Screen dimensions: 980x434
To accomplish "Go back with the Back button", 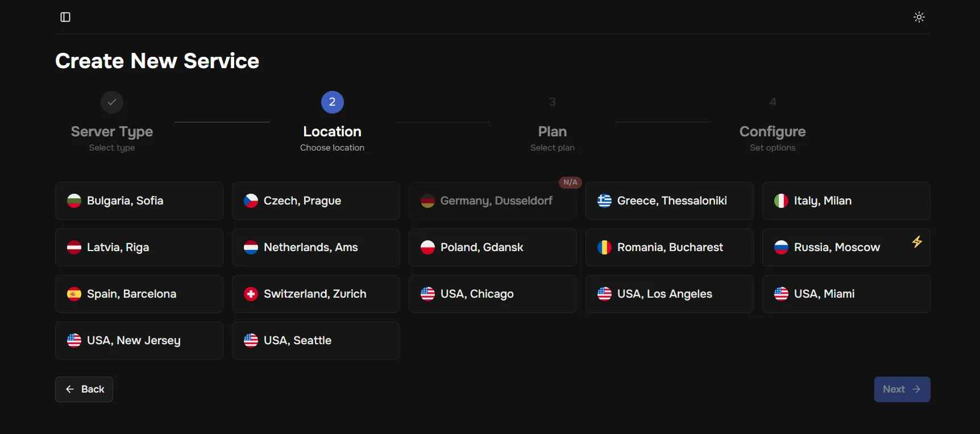I will (84, 389).
